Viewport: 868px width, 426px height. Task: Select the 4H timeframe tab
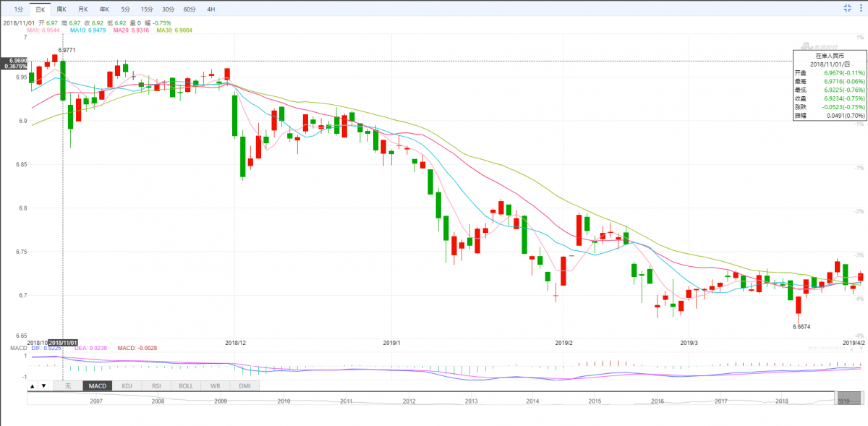pos(210,9)
